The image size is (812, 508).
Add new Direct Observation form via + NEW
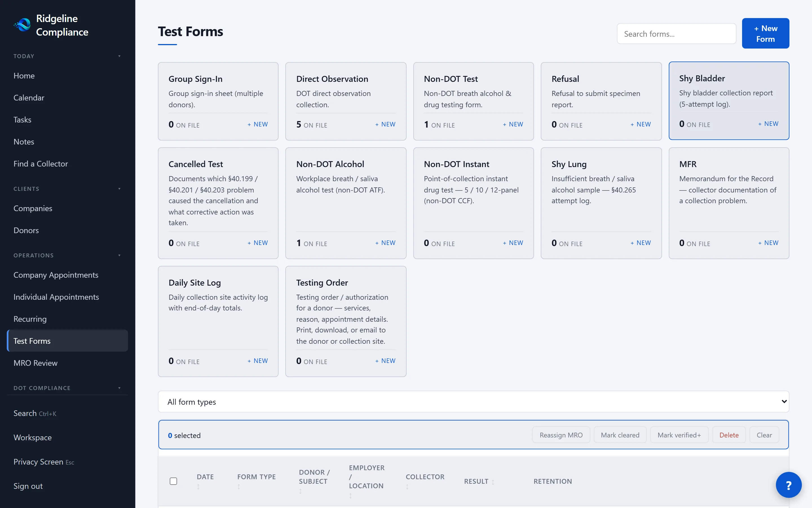pyautogui.click(x=385, y=124)
